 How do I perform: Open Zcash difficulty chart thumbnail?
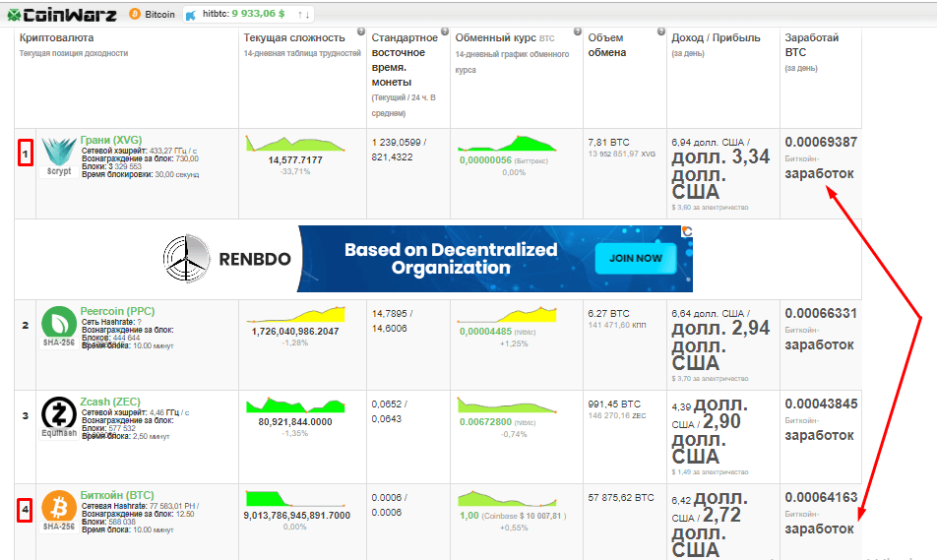click(295, 405)
